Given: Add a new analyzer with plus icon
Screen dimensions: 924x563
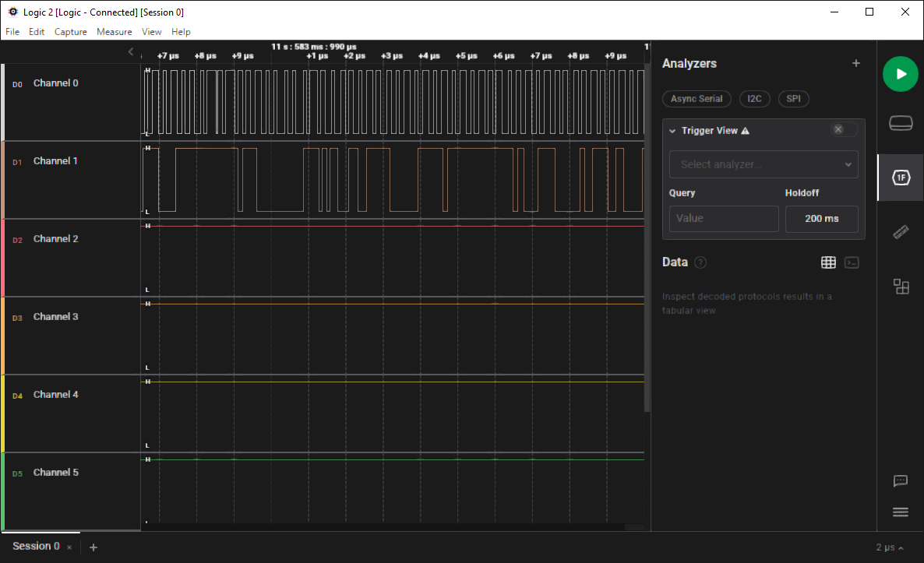Looking at the screenshot, I should [856, 64].
